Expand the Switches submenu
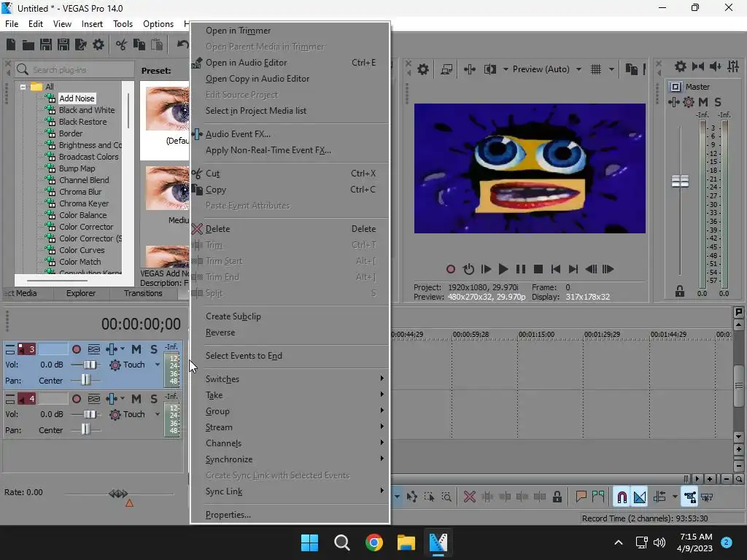Viewport: 747px width, 560px height. click(x=290, y=379)
